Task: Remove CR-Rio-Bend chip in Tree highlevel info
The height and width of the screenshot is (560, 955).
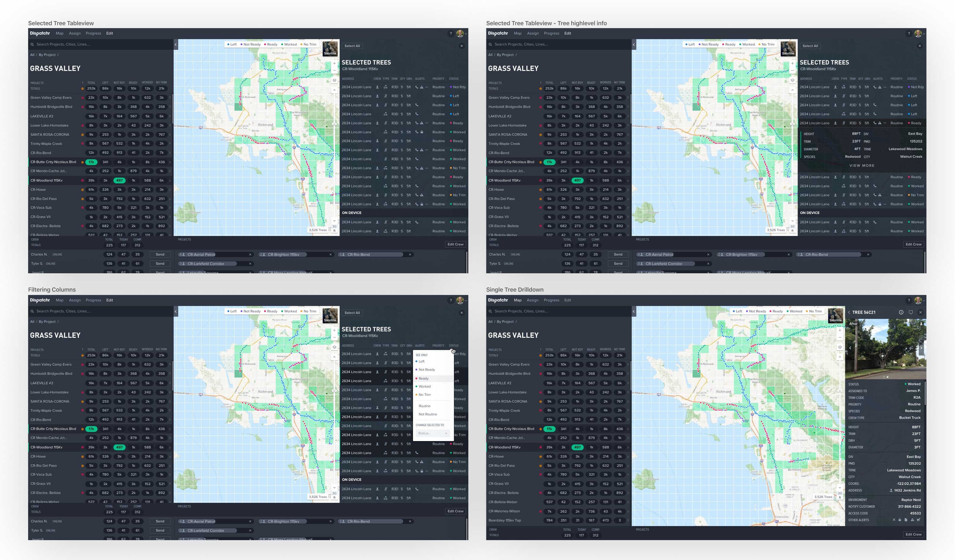Action: [868, 255]
